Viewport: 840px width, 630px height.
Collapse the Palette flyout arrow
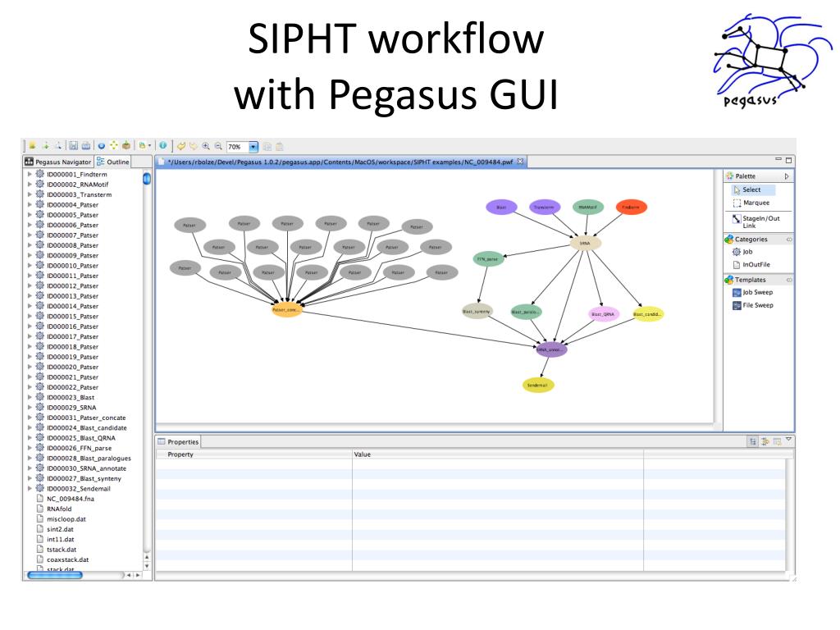pyautogui.click(x=787, y=176)
